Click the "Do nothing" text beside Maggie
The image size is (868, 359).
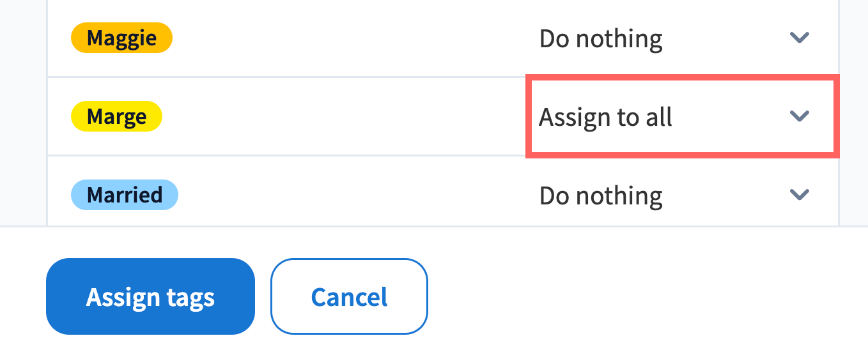[601, 39]
